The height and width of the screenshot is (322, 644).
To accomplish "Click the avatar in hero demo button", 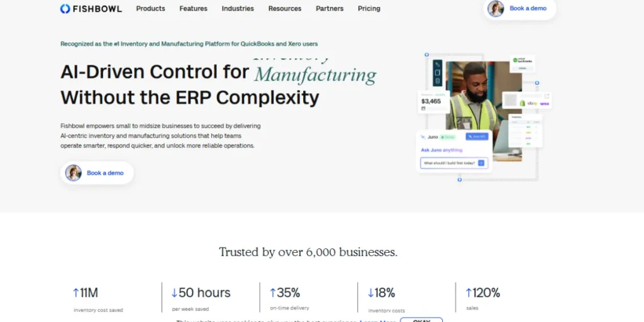I will 74,173.
